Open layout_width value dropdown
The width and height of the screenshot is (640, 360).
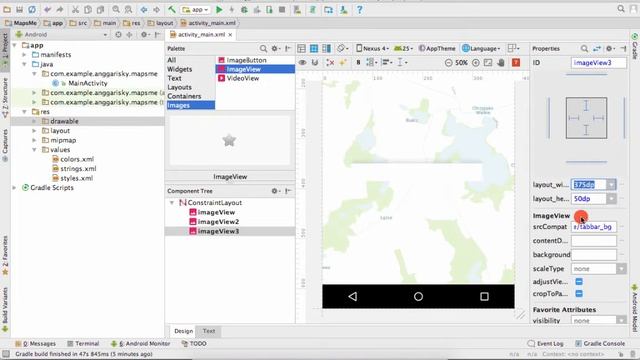[x=611, y=185]
